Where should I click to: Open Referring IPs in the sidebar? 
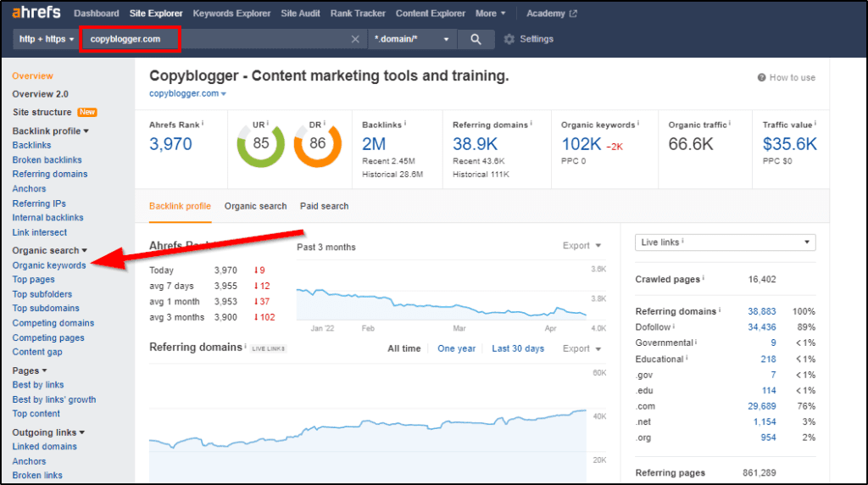[39, 203]
